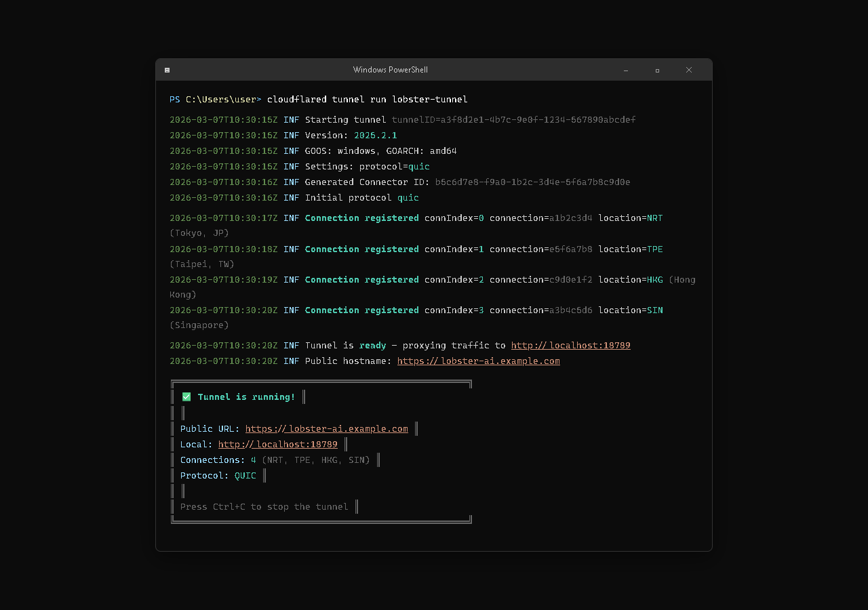Maximize the Windows PowerShell window

657,70
